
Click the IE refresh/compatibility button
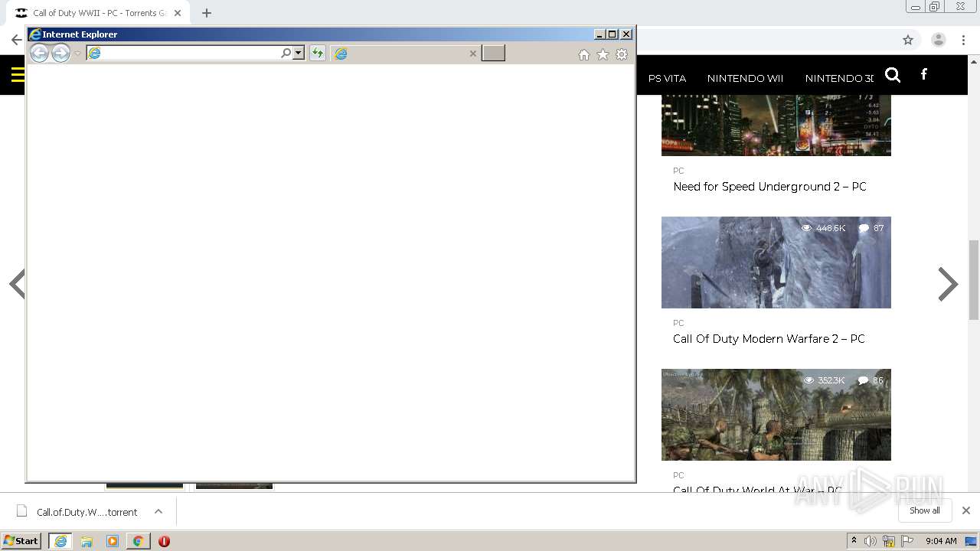pyautogui.click(x=317, y=53)
